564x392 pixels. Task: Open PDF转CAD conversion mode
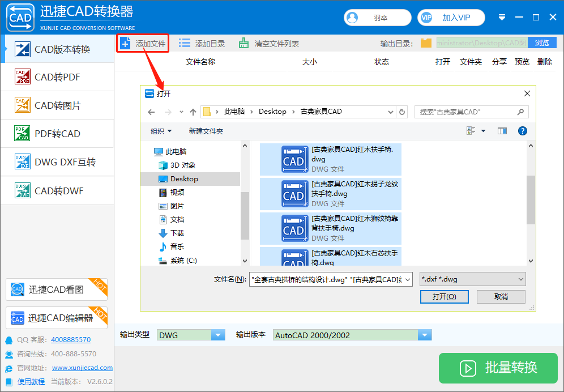pyautogui.click(x=58, y=134)
